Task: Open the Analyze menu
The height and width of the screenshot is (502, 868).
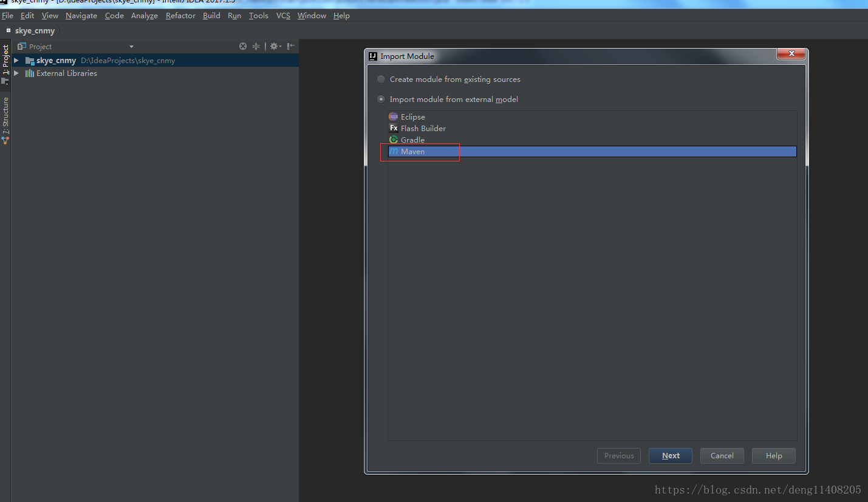Action: (x=145, y=16)
